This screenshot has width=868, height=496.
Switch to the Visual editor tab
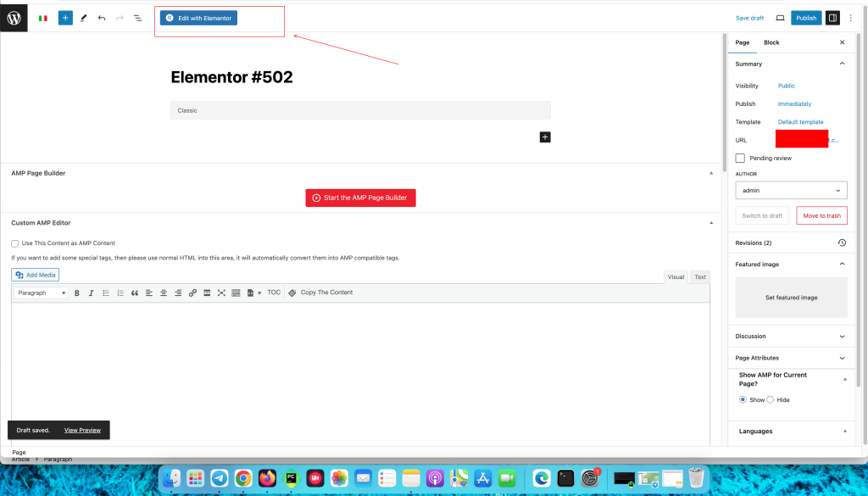pyautogui.click(x=676, y=277)
